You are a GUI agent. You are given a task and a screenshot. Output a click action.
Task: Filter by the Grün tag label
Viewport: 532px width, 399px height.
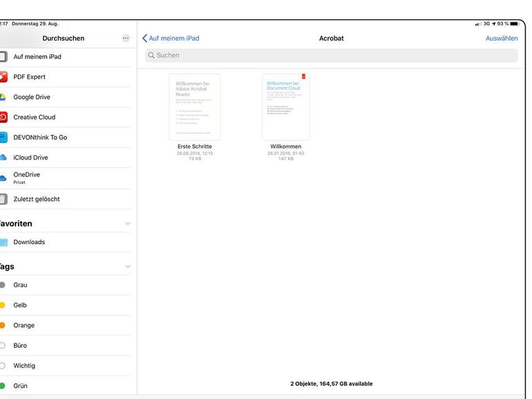[x=20, y=386]
